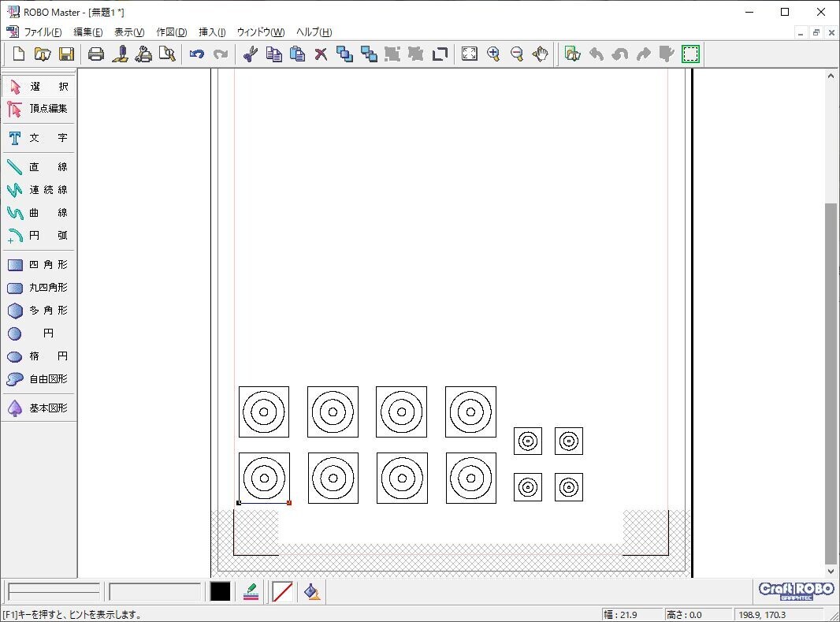Screen dimensions: 840x622
Task: Activate the hand pan tool
Action: coord(541,54)
